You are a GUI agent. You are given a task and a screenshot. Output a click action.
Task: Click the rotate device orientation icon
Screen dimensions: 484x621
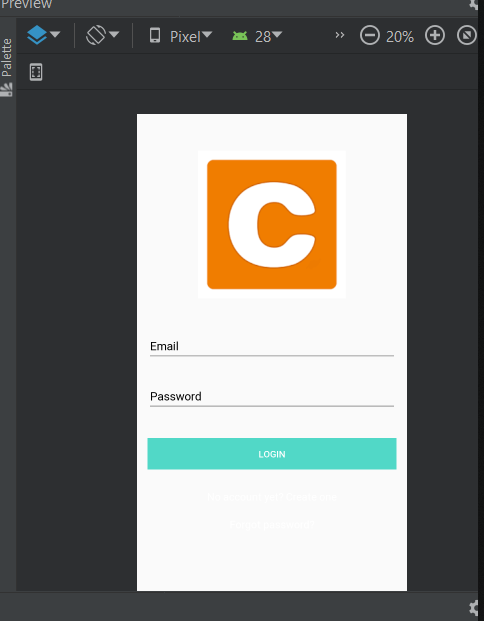96,35
